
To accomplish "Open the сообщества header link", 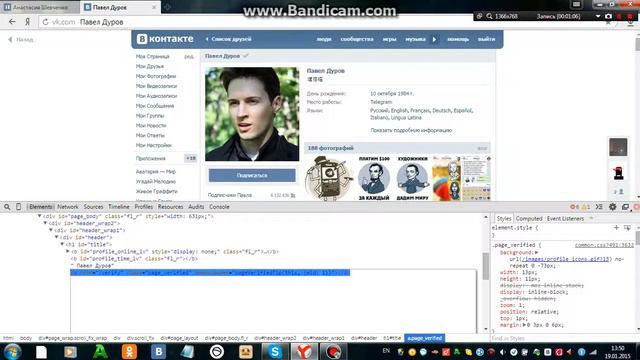I will [357, 39].
